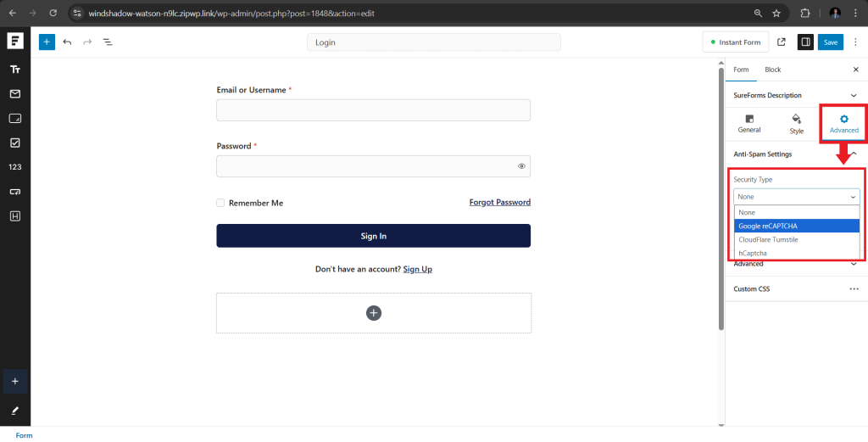Select the Inline button block icon
868x442 pixels.
[x=15, y=192]
